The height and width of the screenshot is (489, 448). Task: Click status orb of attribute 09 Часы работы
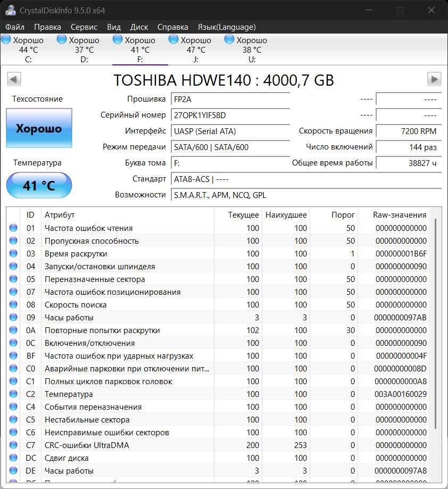[x=13, y=317]
